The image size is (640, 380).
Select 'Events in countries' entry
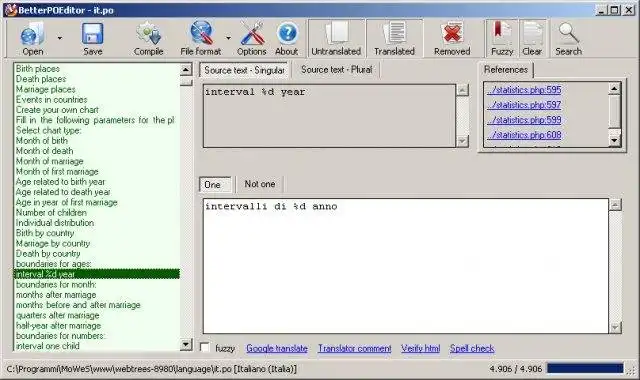point(51,100)
